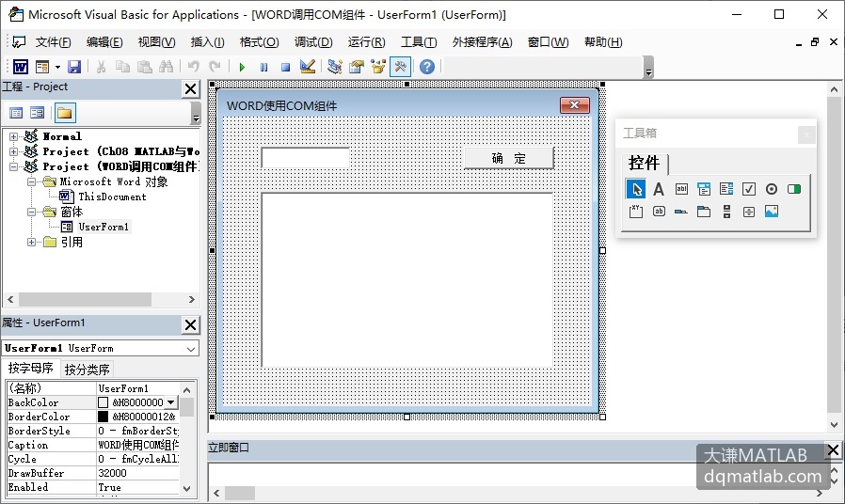Switch to the 按分类序 properties tab

[x=87, y=370]
